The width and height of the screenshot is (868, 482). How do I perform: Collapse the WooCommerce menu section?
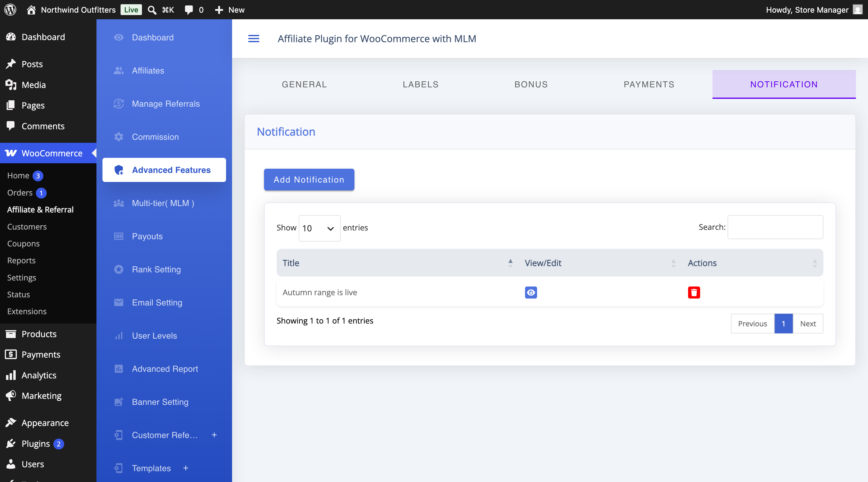pos(48,153)
